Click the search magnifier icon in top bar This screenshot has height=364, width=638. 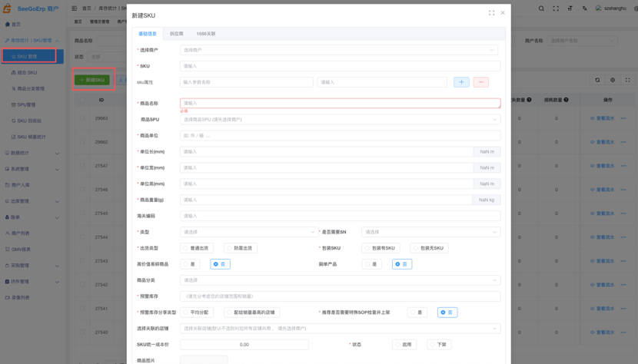541,8
